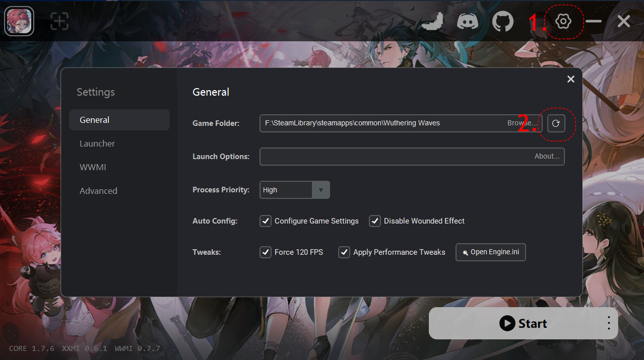The width and height of the screenshot is (644, 360).
Task: Minimize the launcher window
Action: coord(594,21)
